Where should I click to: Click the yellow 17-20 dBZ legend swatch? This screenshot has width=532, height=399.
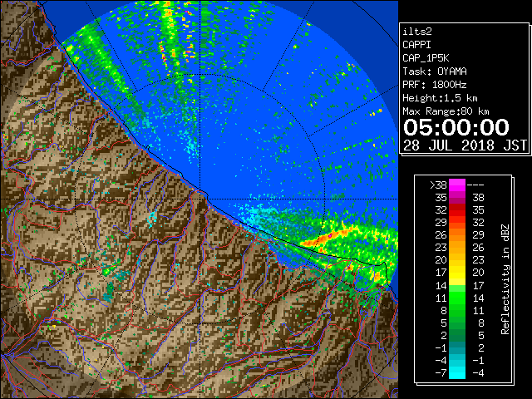coord(457,273)
